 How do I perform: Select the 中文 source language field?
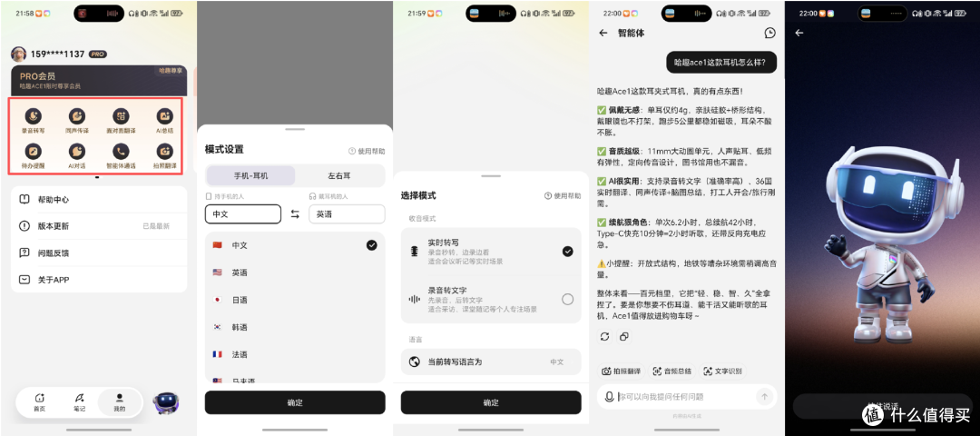click(243, 214)
